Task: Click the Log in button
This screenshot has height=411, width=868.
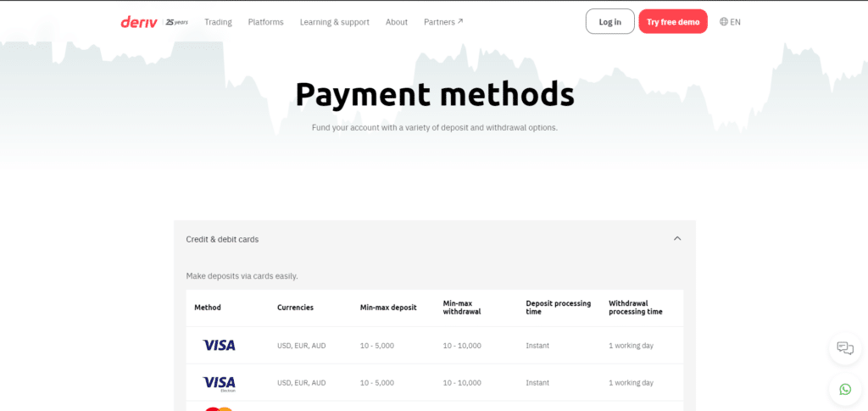Action: [610, 21]
